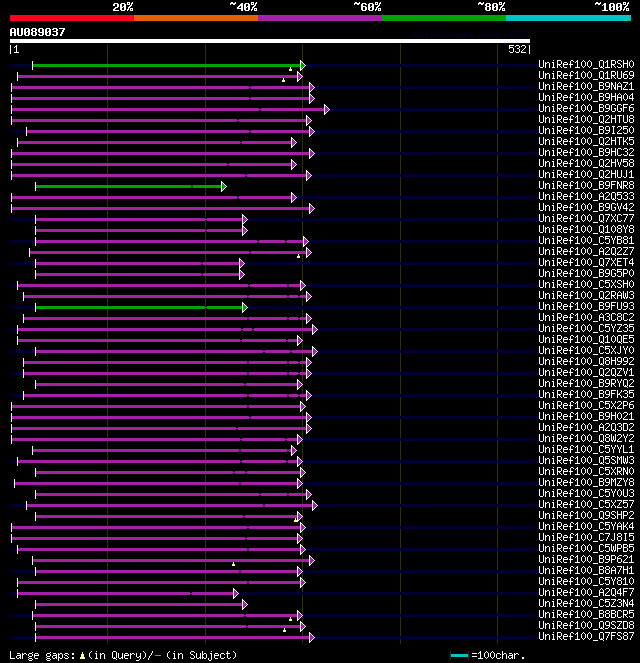640x663 pixels.
Task: Open the UniRef100_Q7XC77 hit
Action: point(586,218)
